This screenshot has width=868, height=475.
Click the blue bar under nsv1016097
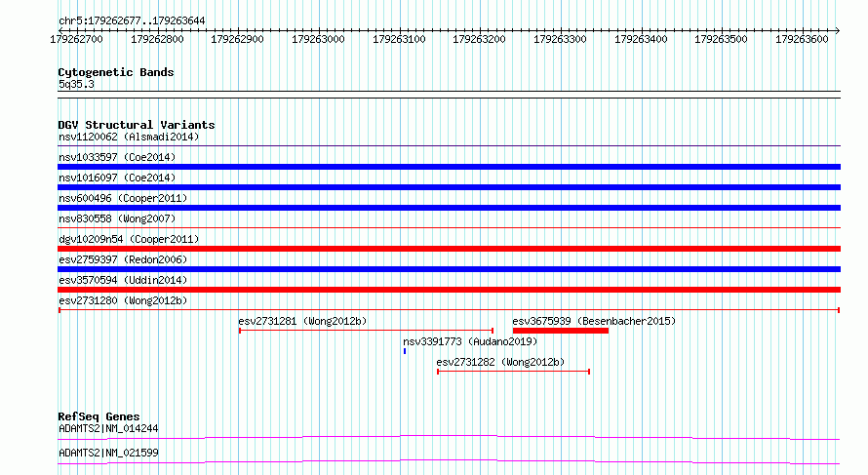tap(449, 187)
